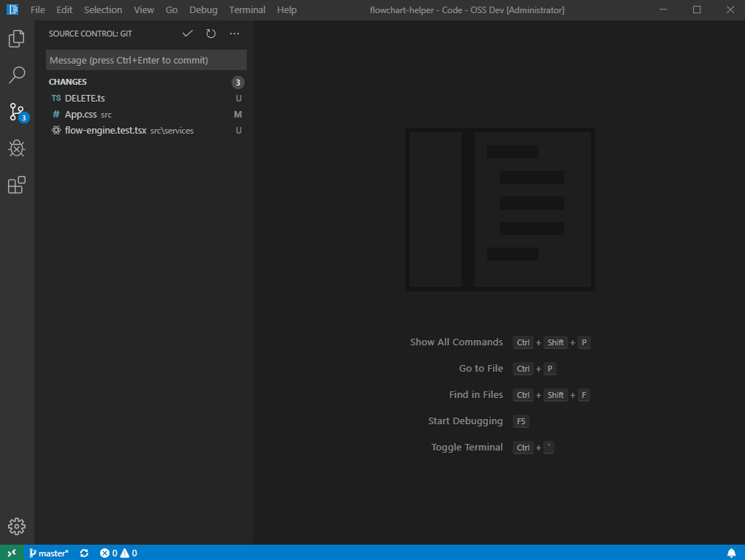Image resolution: width=745 pixels, height=560 pixels.
Task: Click the F5 key hint
Action: 521,421
